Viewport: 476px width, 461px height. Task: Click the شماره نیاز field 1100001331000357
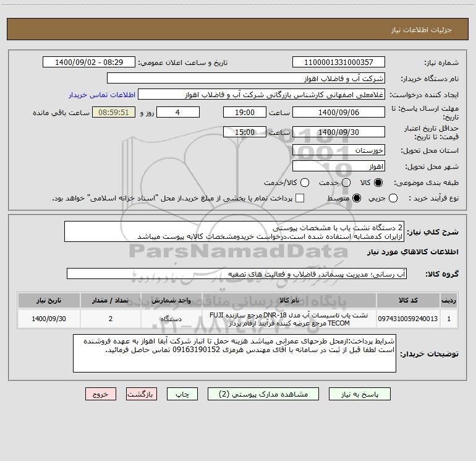click(x=339, y=62)
